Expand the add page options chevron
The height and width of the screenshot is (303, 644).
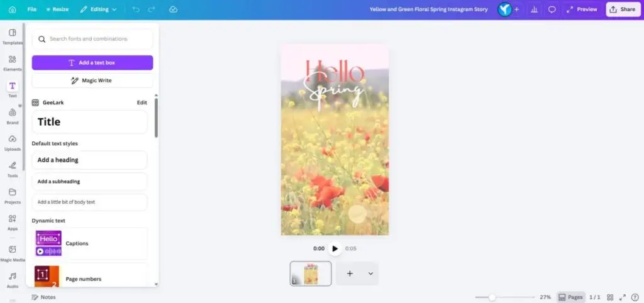pyautogui.click(x=370, y=273)
